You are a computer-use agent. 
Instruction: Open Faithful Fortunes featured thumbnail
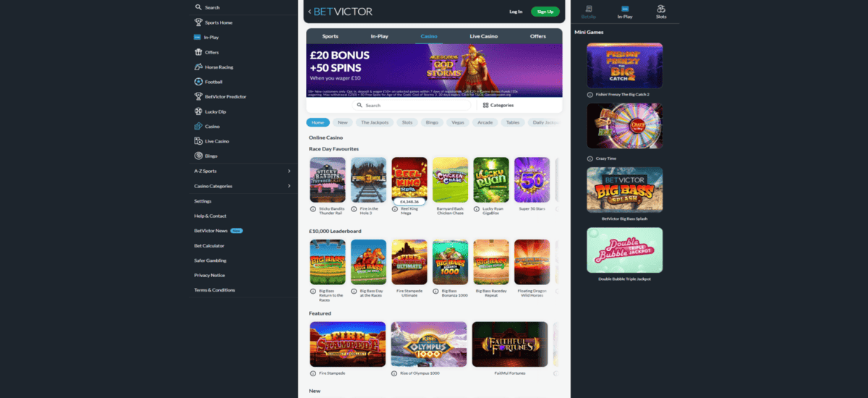pyautogui.click(x=510, y=344)
